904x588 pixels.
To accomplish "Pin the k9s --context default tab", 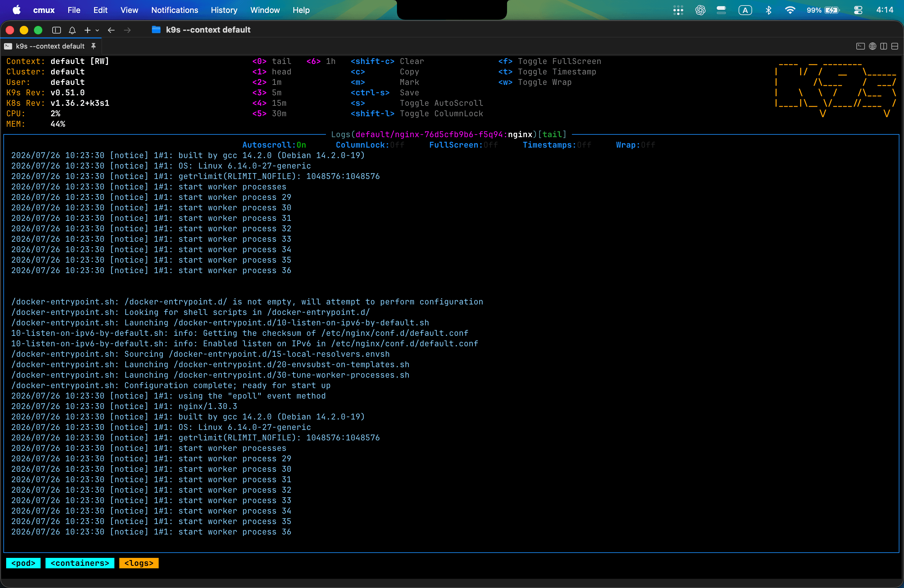I will point(93,46).
